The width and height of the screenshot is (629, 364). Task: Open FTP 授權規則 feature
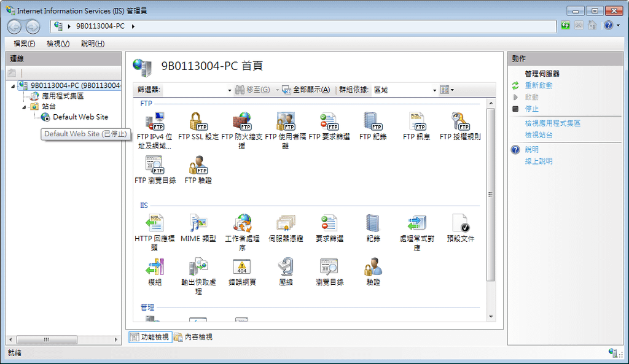pyautogui.click(x=460, y=126)
